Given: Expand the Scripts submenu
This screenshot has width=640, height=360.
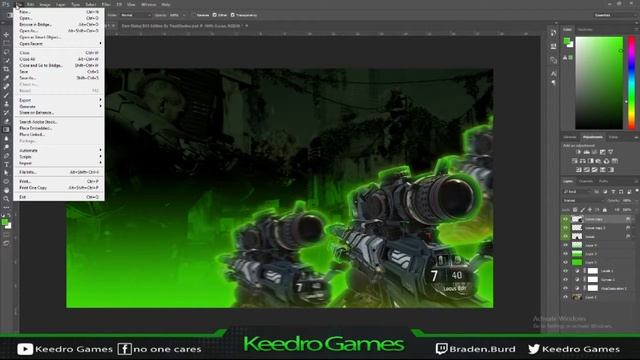Looking at the screenshot, I should [59, 157].
